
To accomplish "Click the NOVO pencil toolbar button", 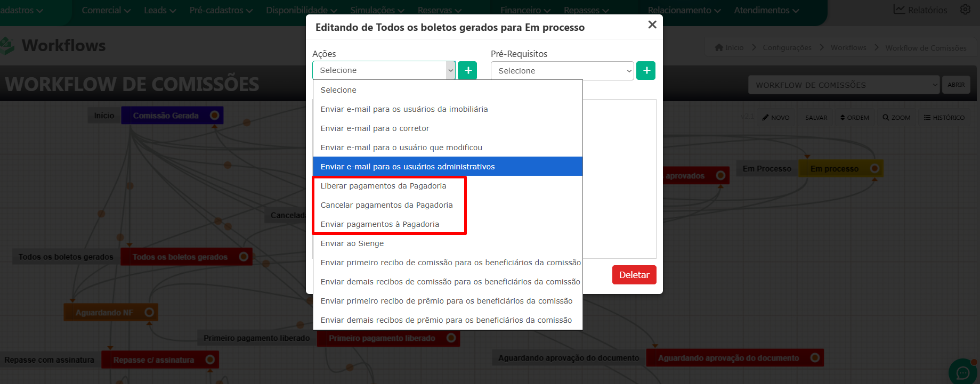I will point(776,118).
